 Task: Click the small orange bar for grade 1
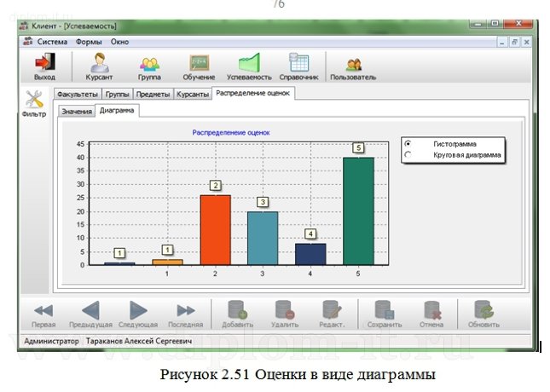pos(168,262)
